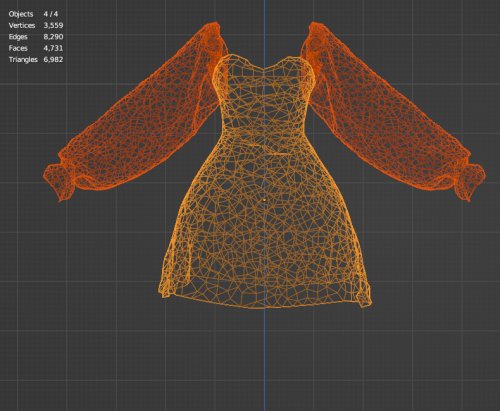Click the left sleeve cuff
500x411 pixels.
point(59,181)
